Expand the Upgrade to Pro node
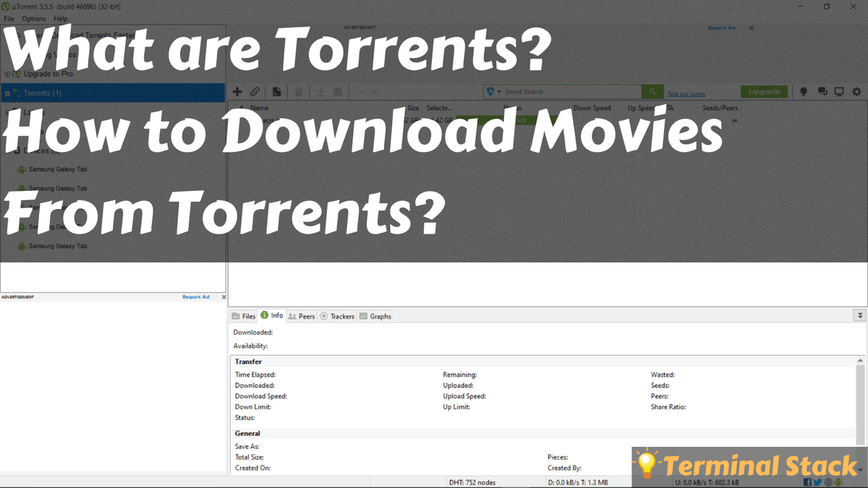 pos(7,74)
